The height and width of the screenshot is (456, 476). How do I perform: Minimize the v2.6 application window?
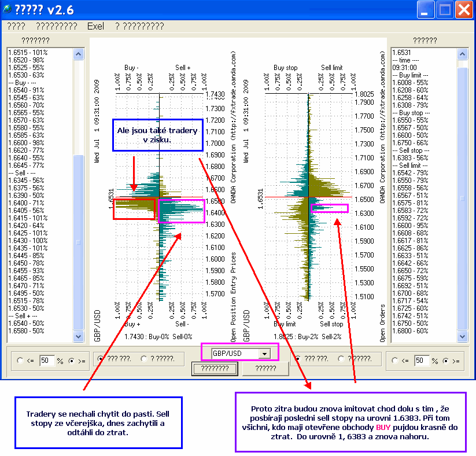[427, 10]
